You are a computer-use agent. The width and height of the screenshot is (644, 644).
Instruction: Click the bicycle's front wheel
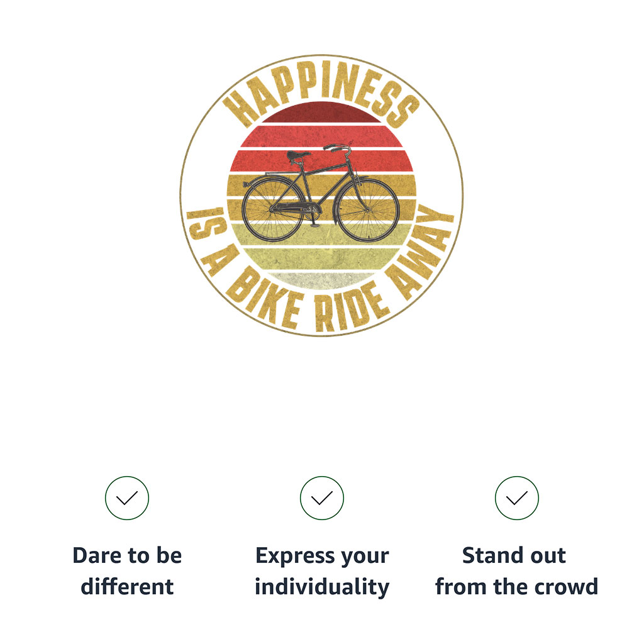[x=367, y=210]
